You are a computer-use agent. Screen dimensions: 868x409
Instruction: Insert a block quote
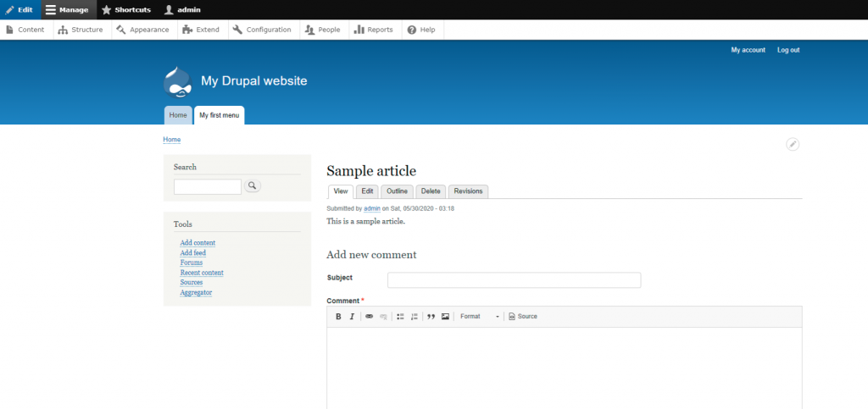click(x=431, y=317)
